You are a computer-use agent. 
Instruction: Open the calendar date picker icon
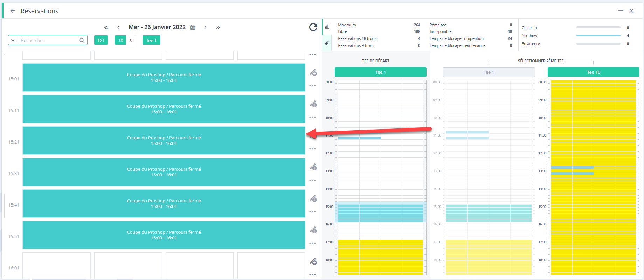coord(193,27)
